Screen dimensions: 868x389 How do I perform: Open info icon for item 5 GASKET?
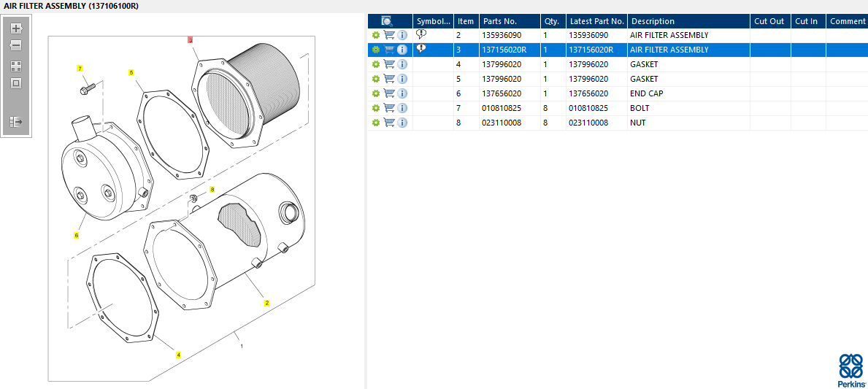(x=402, y=79)
